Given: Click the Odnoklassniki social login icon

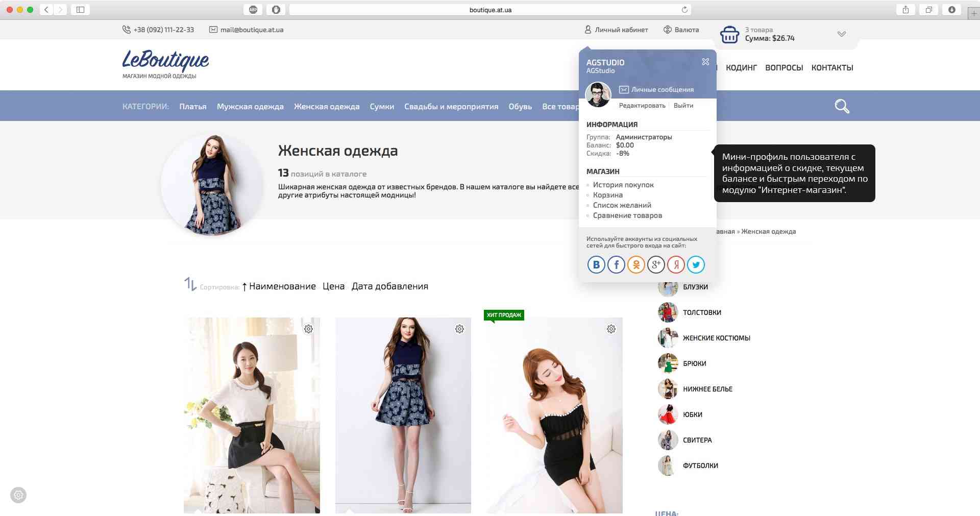Looking at the screenshot, I should tap(636, 264).
